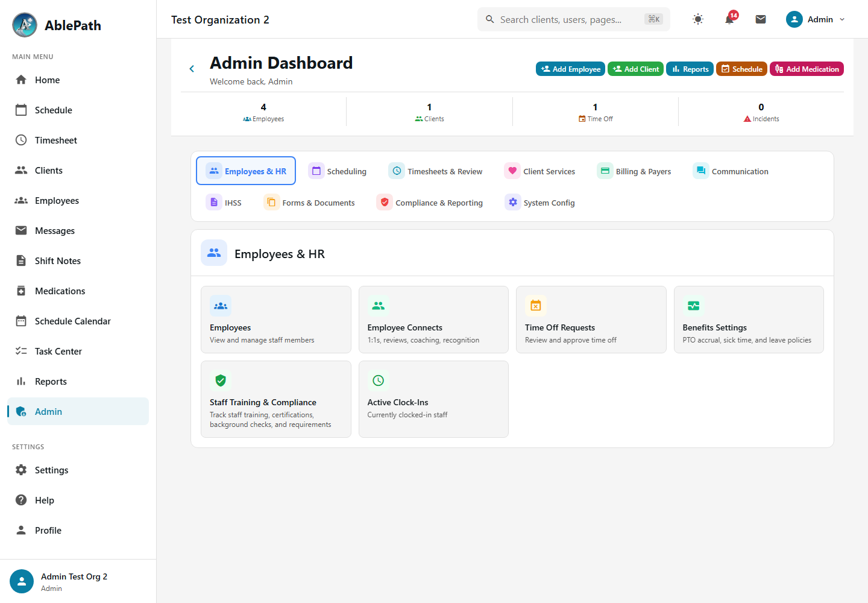
Task: Click 'Review and approve time off' text
Action: pos(571,340)
